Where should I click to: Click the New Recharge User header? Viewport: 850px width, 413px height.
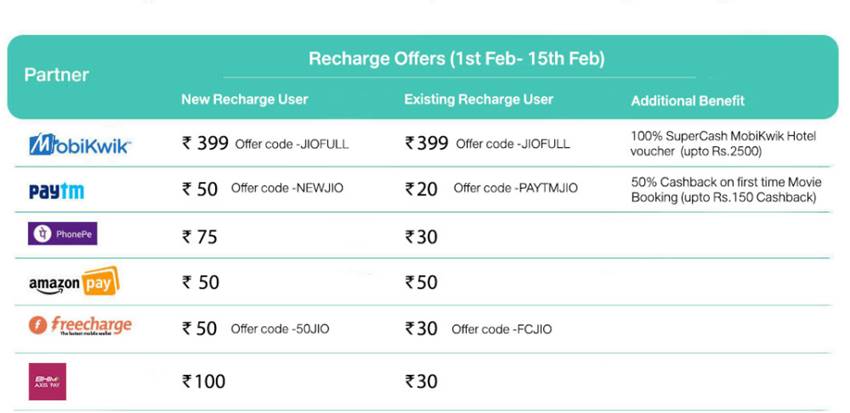coord(244,100)
